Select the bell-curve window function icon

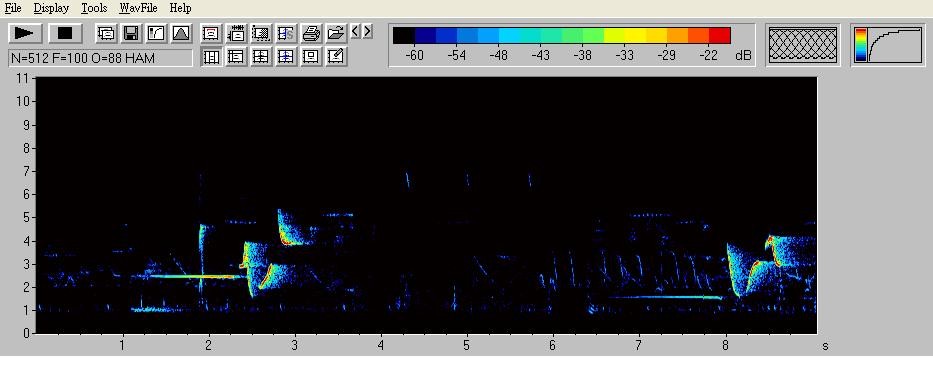[181, 33]
